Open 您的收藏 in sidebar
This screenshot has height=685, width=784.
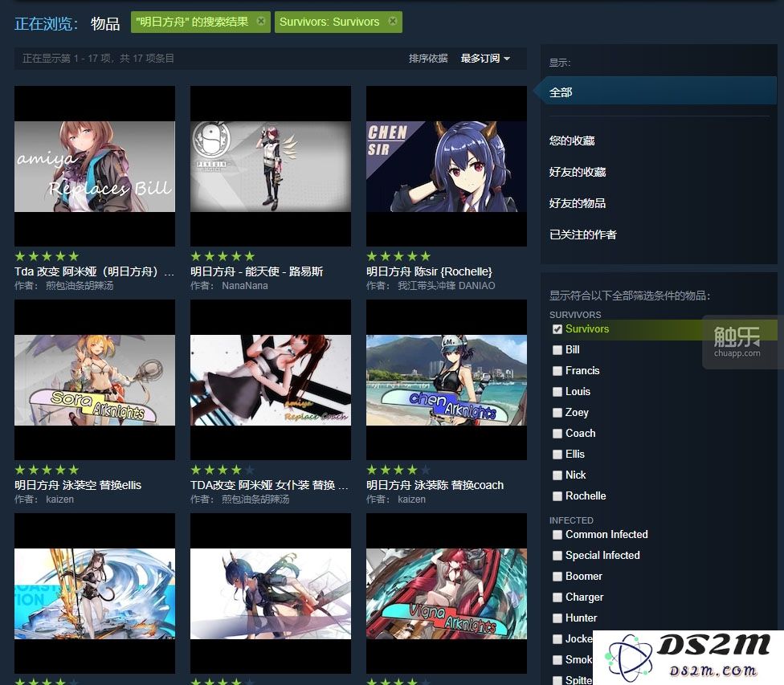571,141
